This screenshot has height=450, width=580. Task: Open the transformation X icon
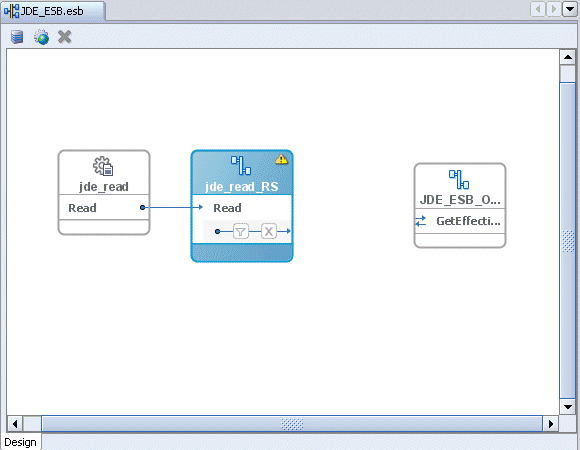[x=269, y=231]
